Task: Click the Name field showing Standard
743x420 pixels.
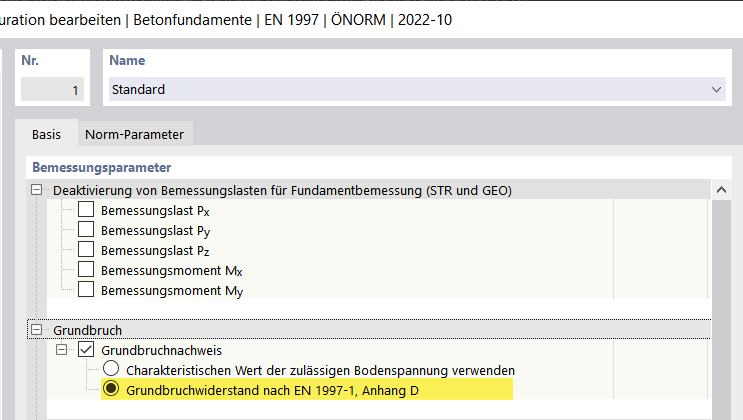Action: 404,90
